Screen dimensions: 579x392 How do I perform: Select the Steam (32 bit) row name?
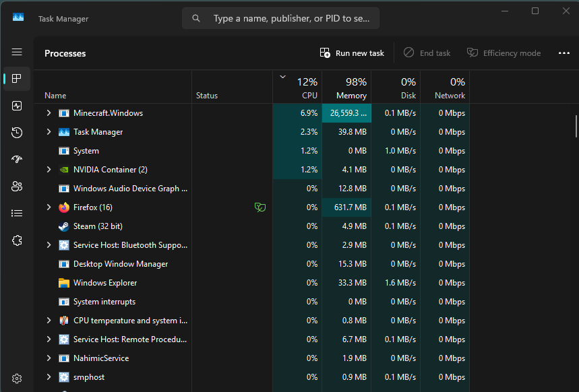[x=98, y=226]
